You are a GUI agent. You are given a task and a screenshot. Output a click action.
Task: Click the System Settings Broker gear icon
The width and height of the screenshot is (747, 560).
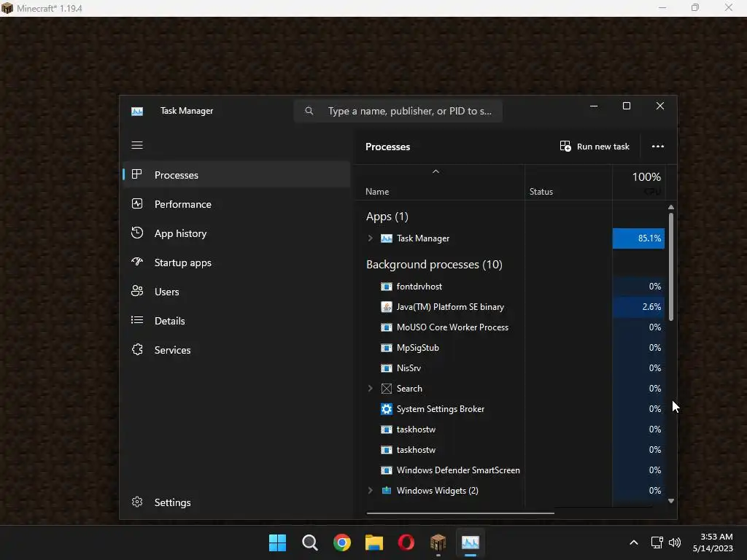tap(387, 408)
